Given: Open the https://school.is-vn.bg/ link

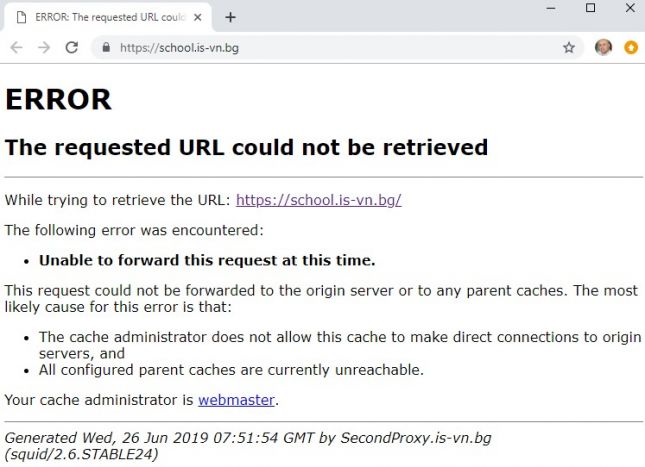Looking at the screenshot, I should 319,200.
